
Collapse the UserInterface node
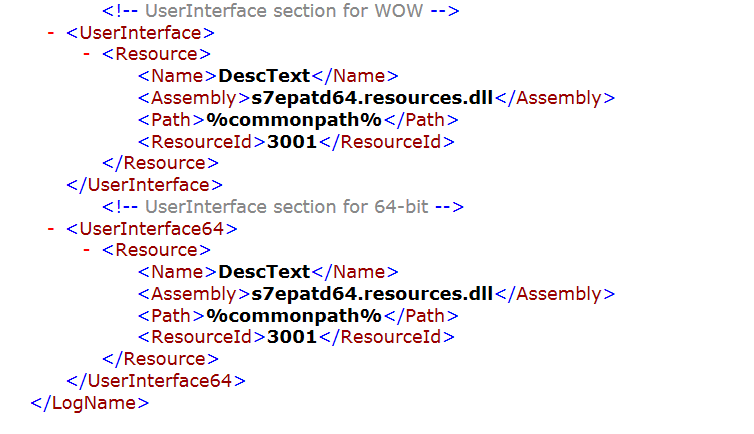[51, 32]
